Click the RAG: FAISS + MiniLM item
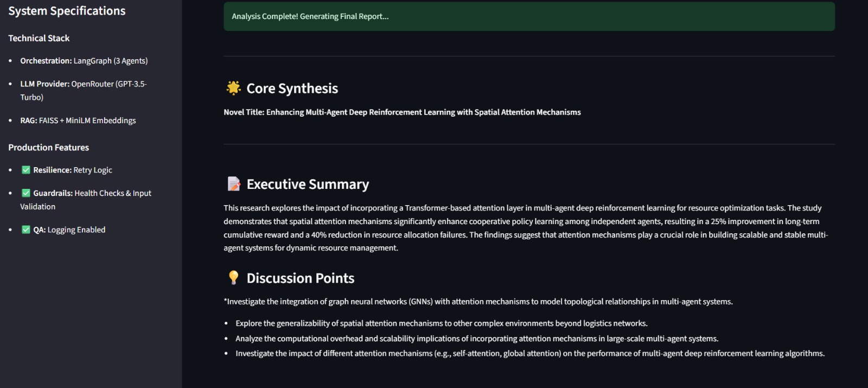 pos(78,120)
